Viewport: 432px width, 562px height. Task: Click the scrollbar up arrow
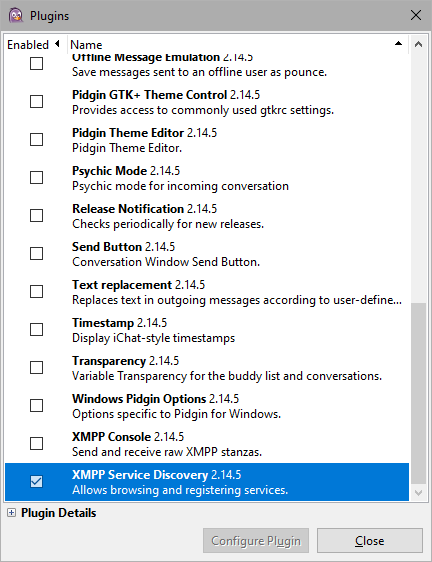click(x=418, y=44)
